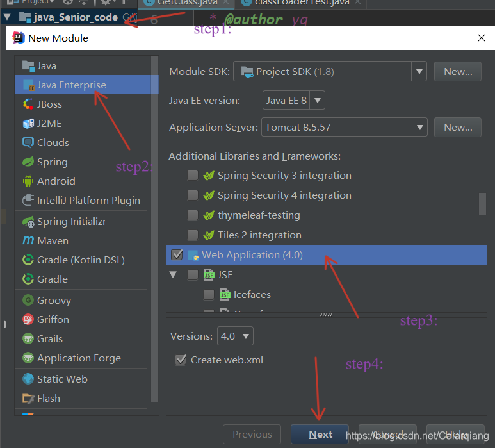Click the Icefaces JSF icon
Screen dimensions: 495x448
click(225, 294)
